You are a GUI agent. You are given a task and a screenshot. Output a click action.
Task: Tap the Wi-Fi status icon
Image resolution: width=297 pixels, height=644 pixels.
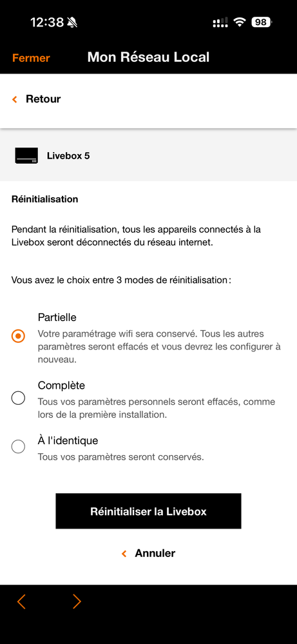(239, 22)
